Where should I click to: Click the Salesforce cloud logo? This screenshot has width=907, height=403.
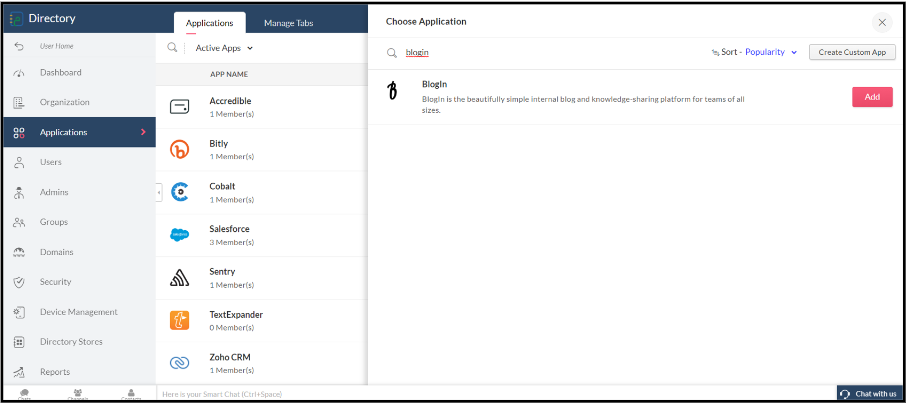click(x=179, y=235)
